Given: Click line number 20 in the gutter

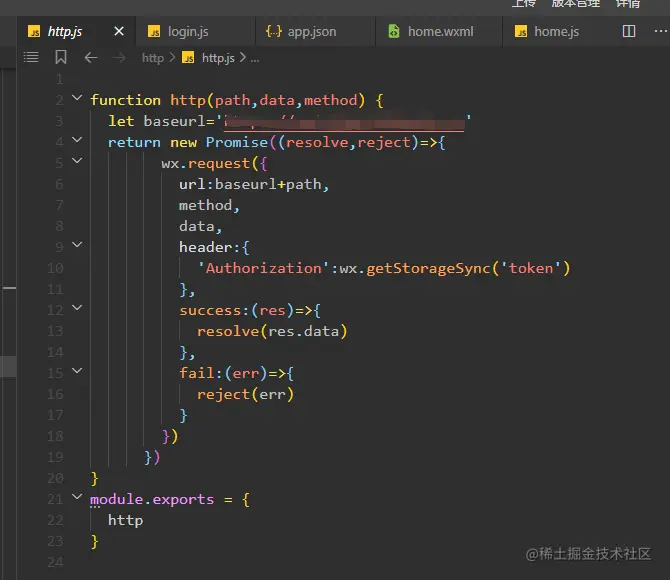Looking at the screenshot, I should pyautogui.click(x=55, y=478).
